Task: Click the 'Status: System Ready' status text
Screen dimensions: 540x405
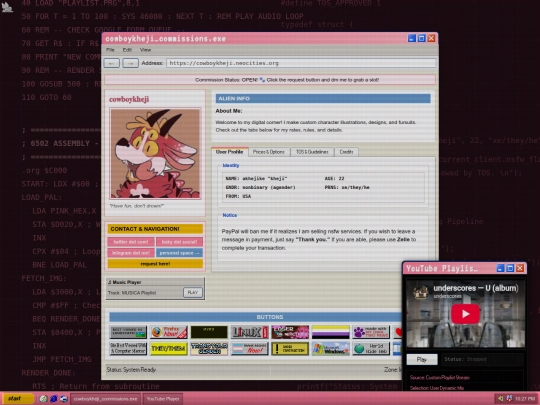Action: (x=131, y=370)
